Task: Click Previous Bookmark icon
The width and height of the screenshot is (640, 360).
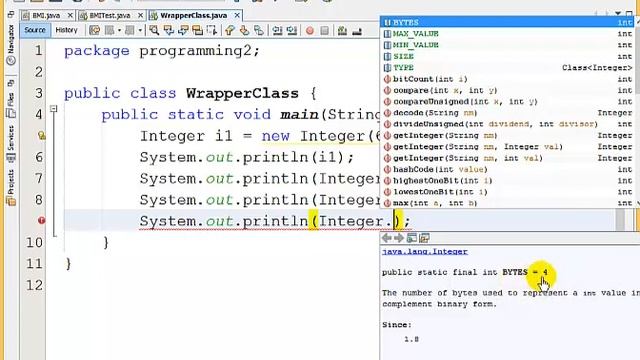Action: click(230, 30)
